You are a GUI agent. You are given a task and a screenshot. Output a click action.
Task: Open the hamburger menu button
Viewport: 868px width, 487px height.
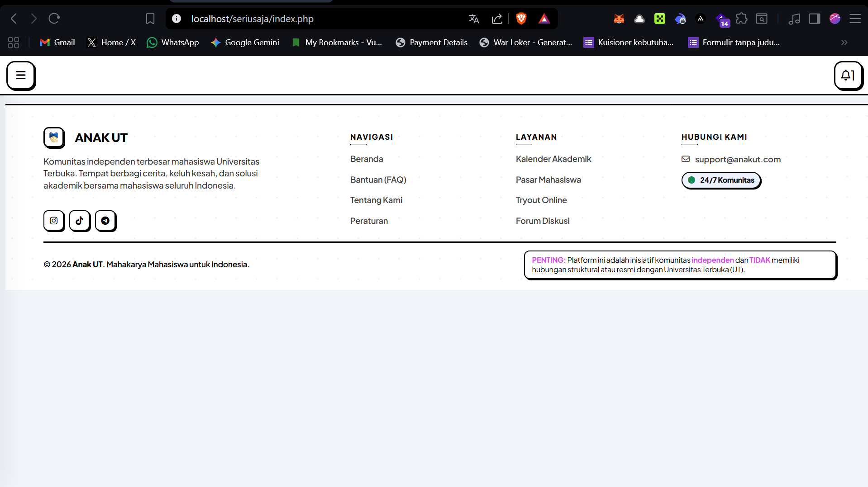(x=21, y=76)
